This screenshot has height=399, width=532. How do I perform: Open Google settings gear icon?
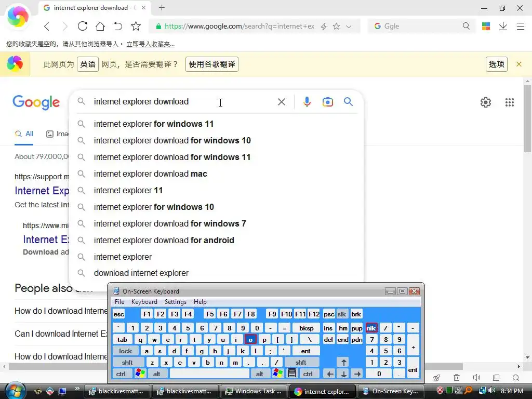tap(486, 102)
